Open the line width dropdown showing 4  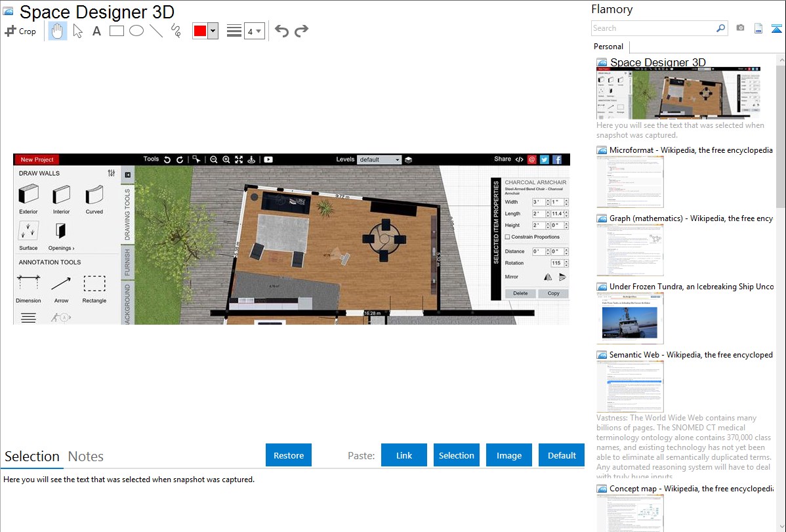pyautogui.click(x=254, y=31)
